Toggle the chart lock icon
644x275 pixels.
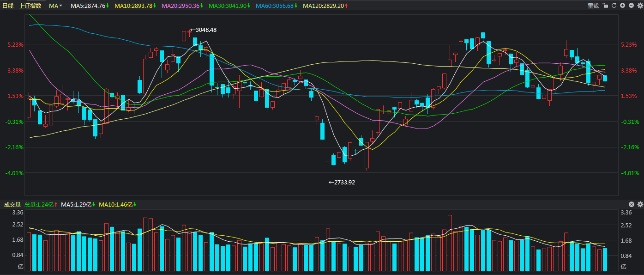pyautogui.click(x=605, y=6)
